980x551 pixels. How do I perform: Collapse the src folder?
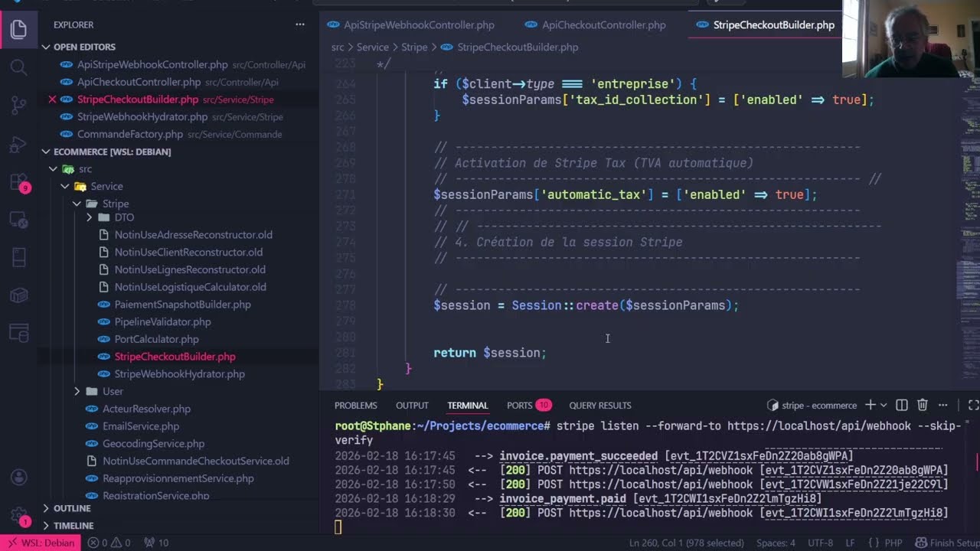53,169
